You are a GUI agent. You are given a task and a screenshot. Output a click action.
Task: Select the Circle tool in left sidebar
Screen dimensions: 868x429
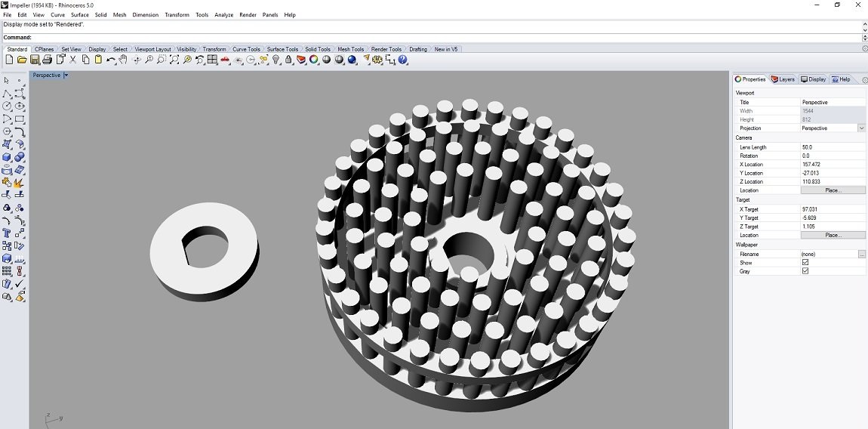(x=7, y=106)
